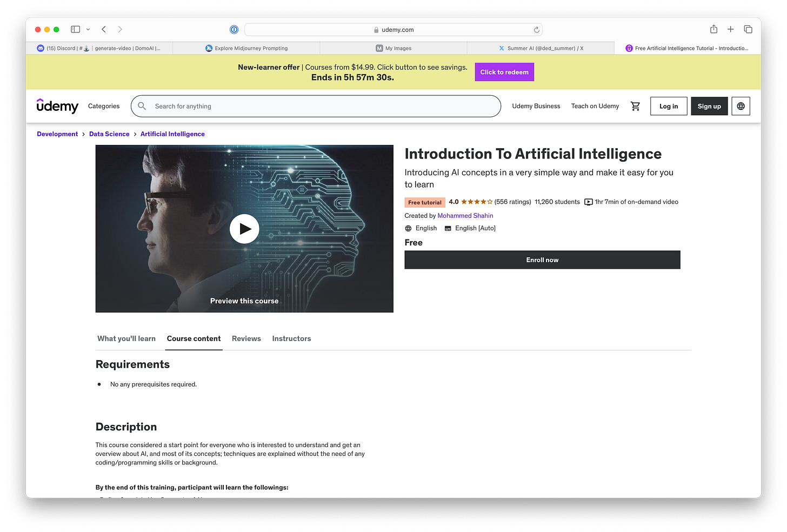Add a new tab with plus icon
This screenshot has height=532, width=787.
tap(730, 29)
